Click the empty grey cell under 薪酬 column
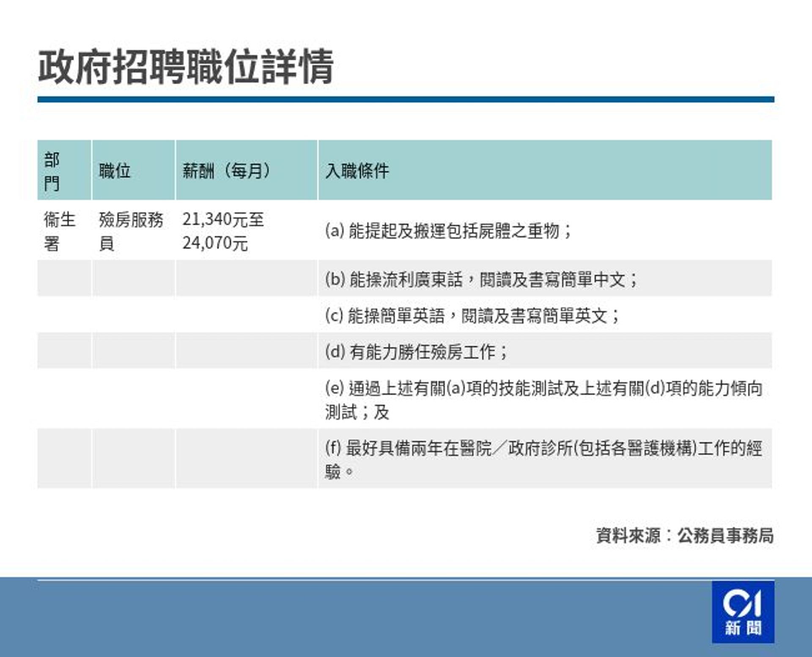Image resolution: width=812 pixels, height=657 pixels. coord(246,279)
